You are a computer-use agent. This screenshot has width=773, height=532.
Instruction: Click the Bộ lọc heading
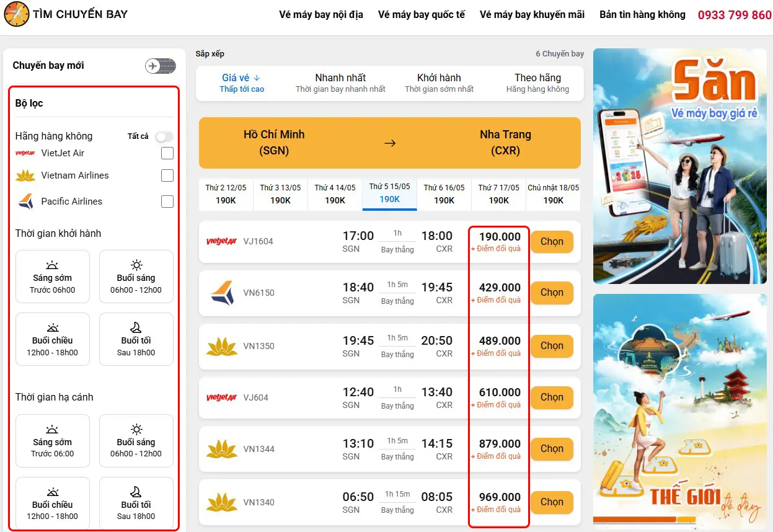point(29,103)
